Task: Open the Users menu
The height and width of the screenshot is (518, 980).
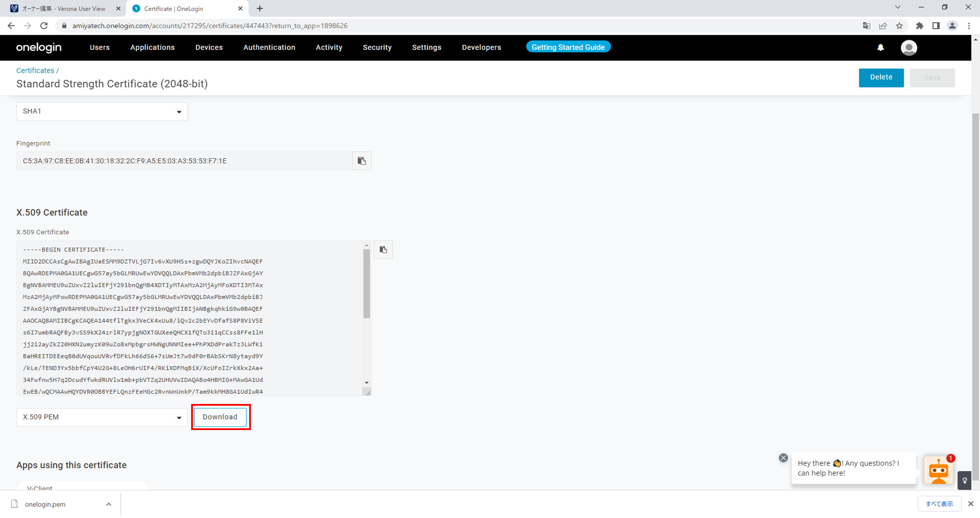Action: (x=100, y=47)
